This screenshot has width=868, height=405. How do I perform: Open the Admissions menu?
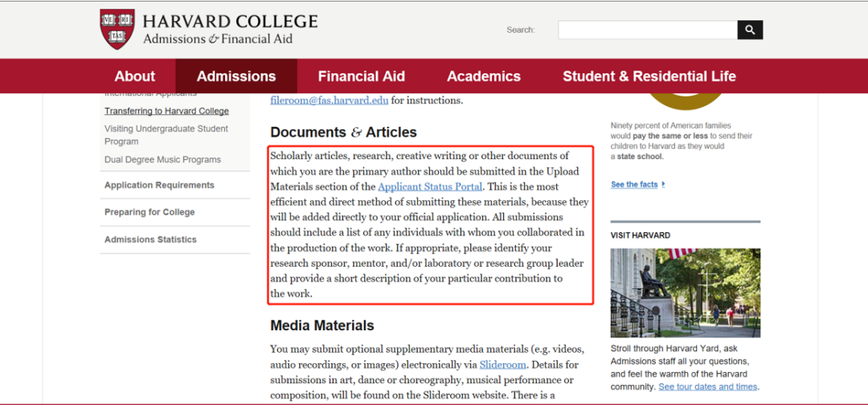point(236,76)
